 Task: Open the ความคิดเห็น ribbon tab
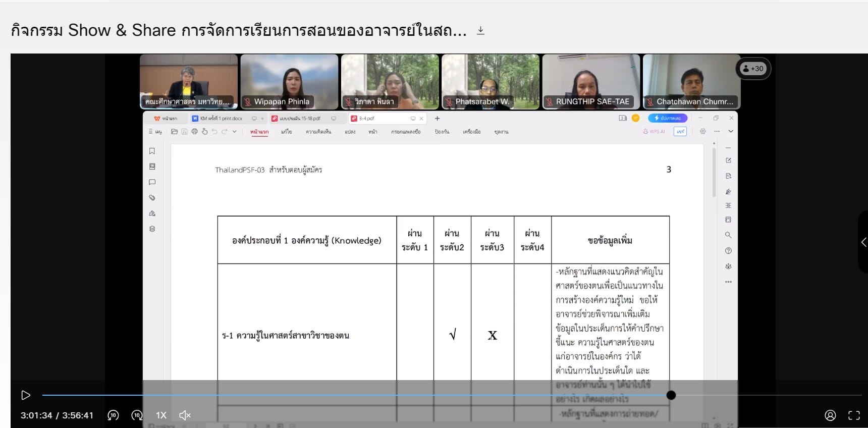click(x=318, y=132)
